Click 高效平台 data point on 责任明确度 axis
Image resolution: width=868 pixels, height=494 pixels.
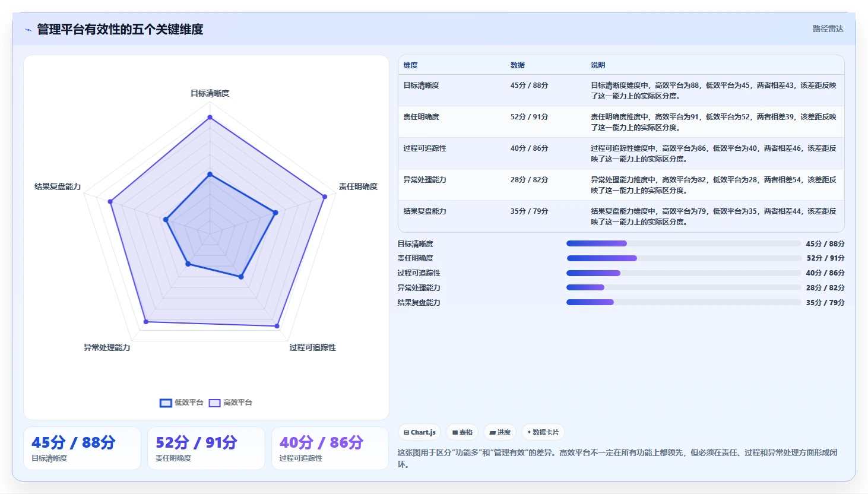324,197
